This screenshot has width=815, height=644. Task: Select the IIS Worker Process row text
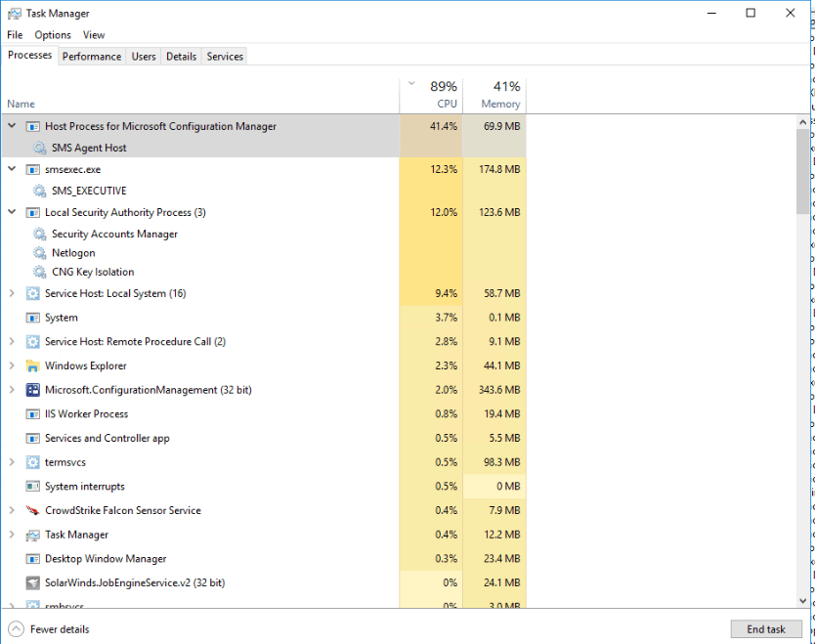coord(86,414)
